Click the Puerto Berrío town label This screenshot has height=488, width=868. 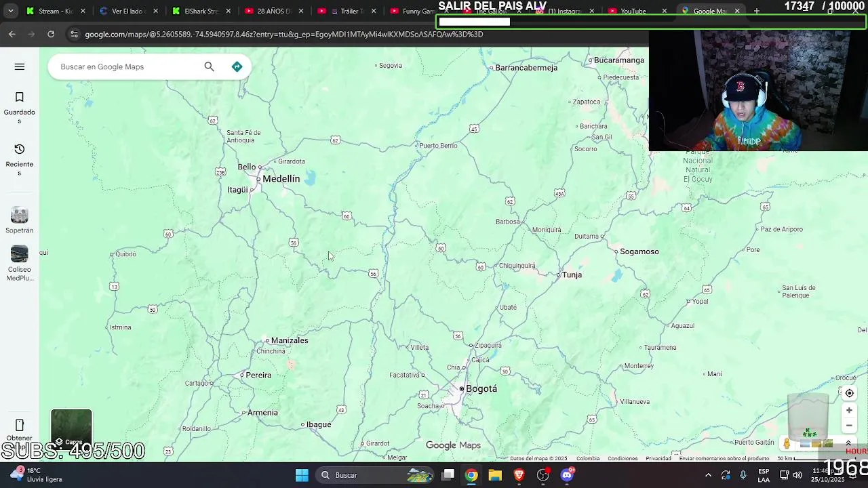(x=438, y=146)
